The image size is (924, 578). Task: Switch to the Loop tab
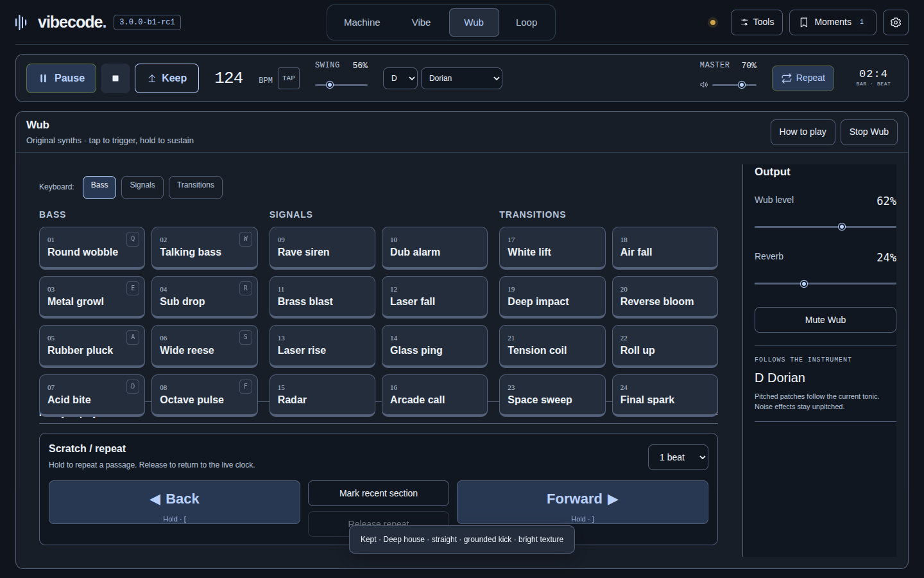[x=527, y=22]
